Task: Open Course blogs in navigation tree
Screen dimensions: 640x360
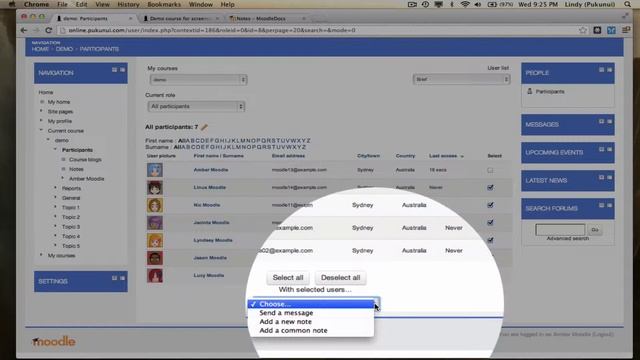Action: (x=85, y=160)
